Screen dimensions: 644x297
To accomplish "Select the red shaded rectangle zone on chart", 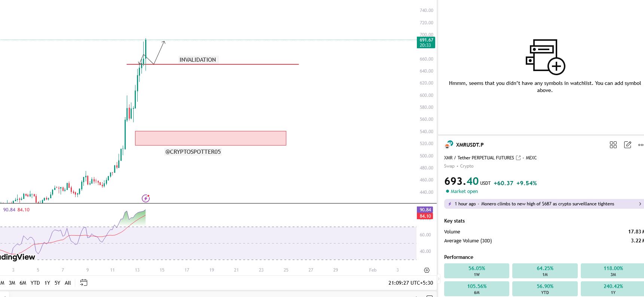I will 211,138.
